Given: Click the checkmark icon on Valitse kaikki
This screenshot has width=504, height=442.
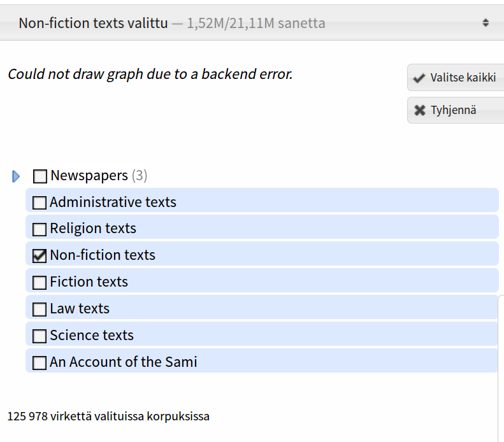Looking at the screenshot, I should (x=419, y=78).
